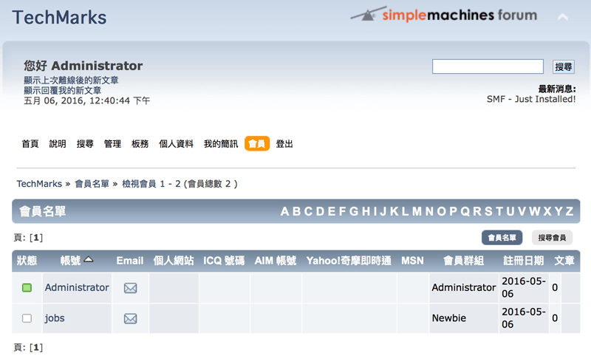Collapse header with the upward chevron icon

pyautogui.click(x=563, y=17)
